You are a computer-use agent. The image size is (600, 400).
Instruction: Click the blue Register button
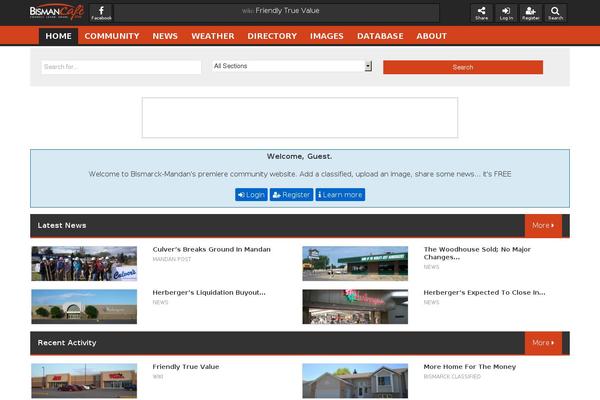tap(292, 195)
